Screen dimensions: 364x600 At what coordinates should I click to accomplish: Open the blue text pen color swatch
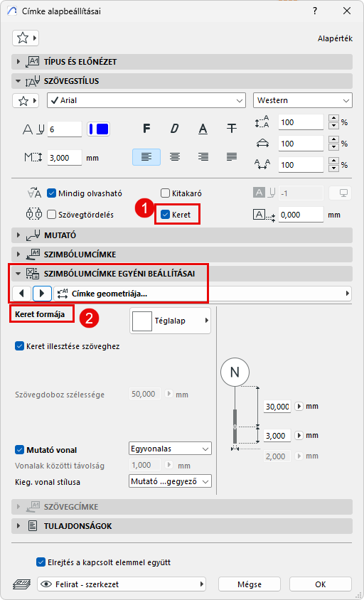tap(99, 129)
